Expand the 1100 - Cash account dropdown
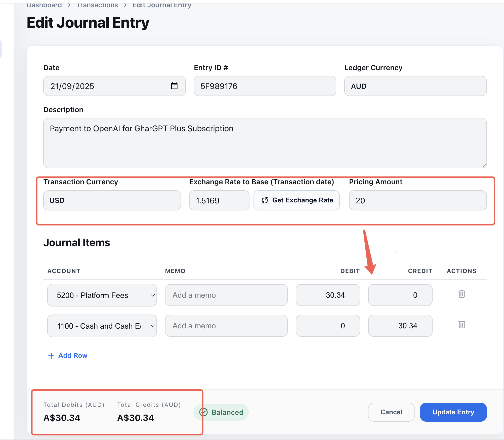This screenshot has width=504, height=440. (x=102, y=326)
